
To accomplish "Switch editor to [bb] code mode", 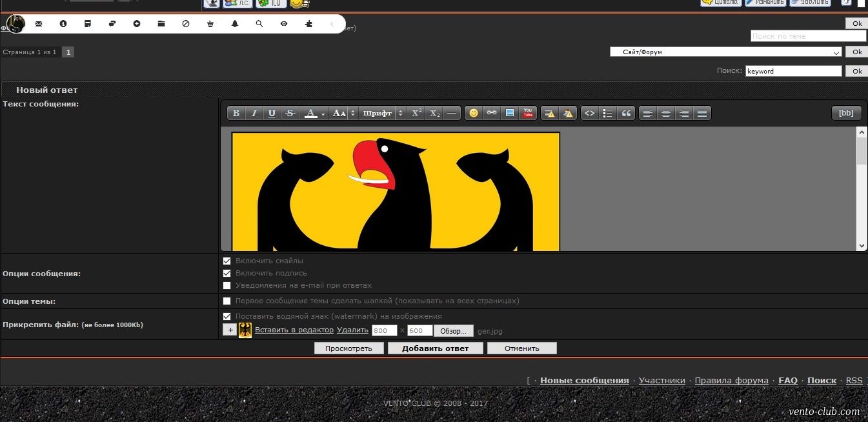I will click(846, 113).
